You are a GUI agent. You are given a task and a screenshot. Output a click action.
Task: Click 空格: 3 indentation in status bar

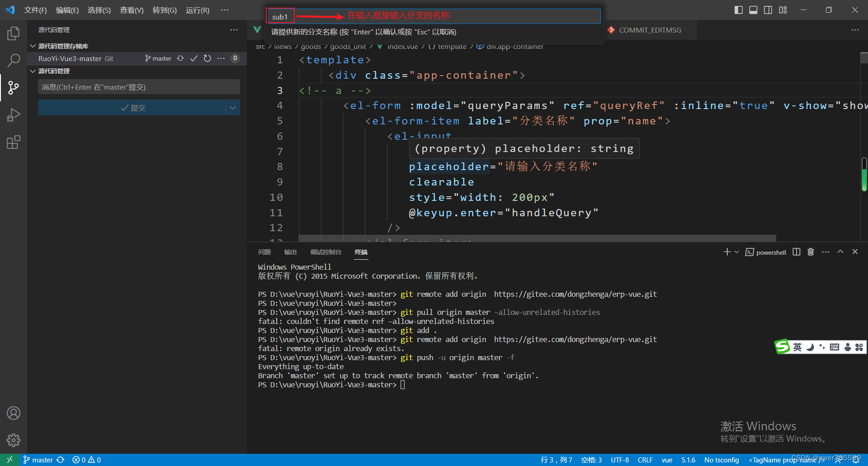click(x=591, y=460)
